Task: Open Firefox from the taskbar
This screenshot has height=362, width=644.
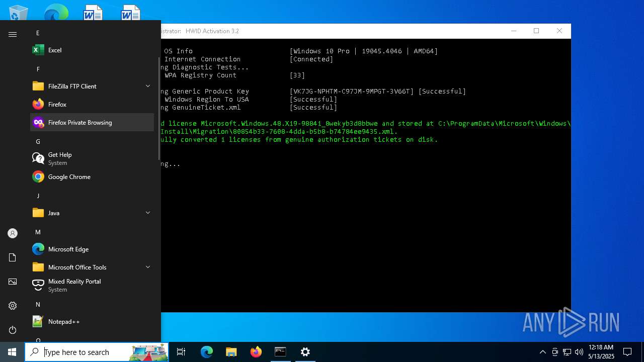Action: 256,352
